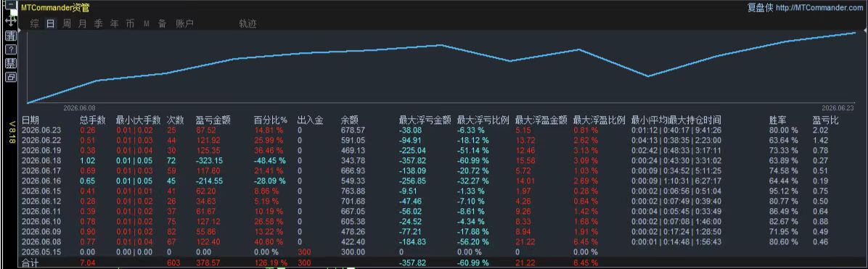Click the 出入金 column header

[310, 120]
